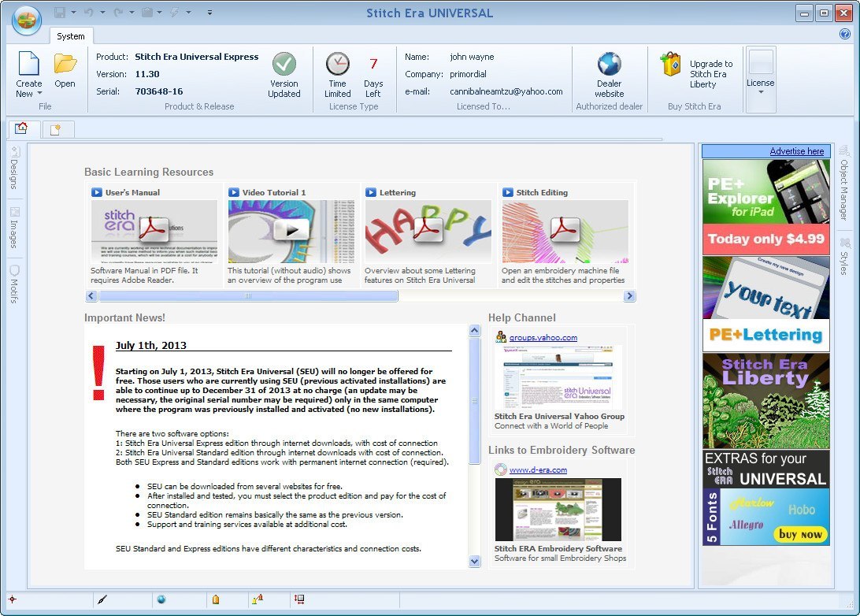Click the thread spool icon in status bar
The height and width of the screenshot is (616, 860).
tap(216, 599)
